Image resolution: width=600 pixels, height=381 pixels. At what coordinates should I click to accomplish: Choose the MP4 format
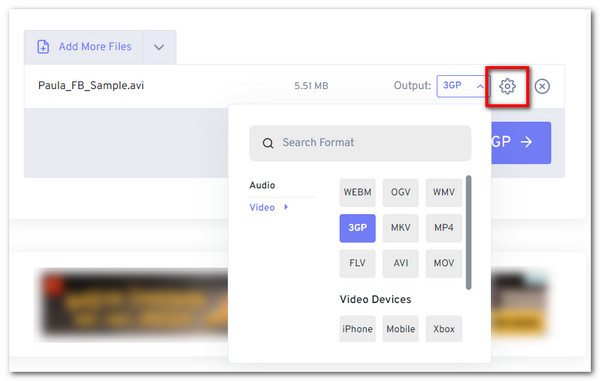pyautogui.click(x=443, y=228)
